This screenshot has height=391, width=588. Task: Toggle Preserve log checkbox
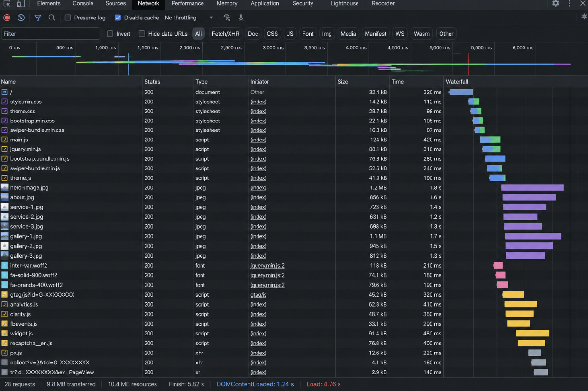click(68, 18)
